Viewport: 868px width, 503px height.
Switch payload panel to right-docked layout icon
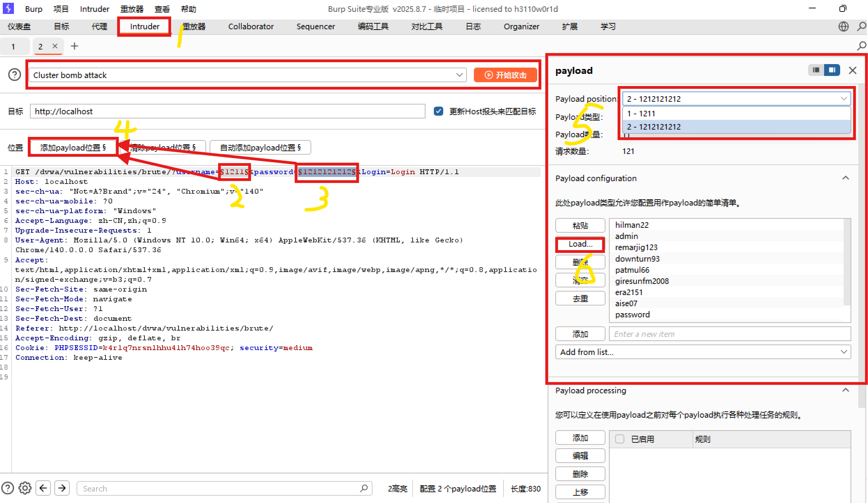832,70
